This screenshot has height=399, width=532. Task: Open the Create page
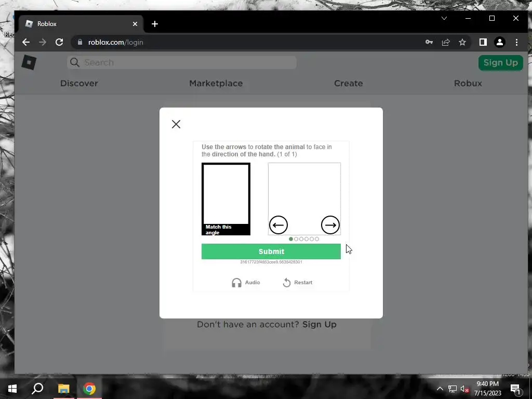pos(349,83)
